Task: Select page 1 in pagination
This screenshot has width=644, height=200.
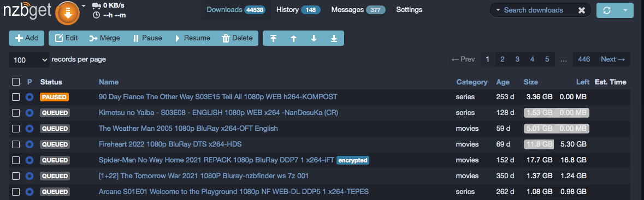Action: [x=488, y=59]
